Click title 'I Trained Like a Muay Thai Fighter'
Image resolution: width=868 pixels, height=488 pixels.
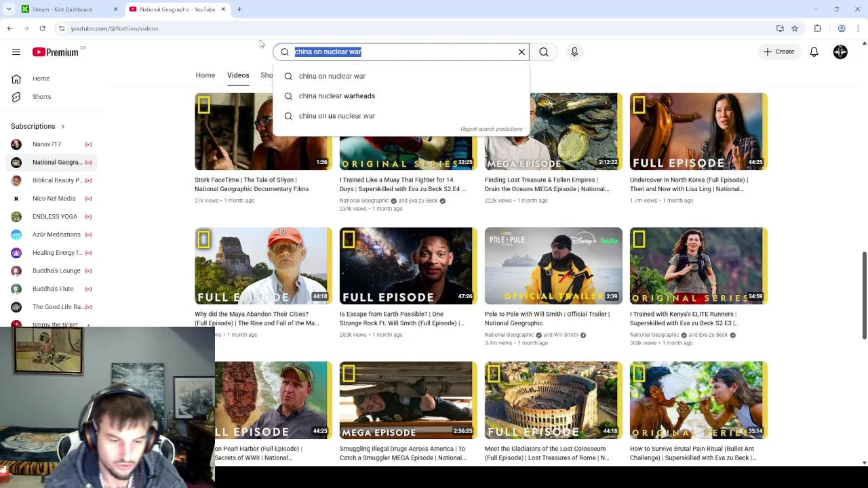[x=403, y=184]
